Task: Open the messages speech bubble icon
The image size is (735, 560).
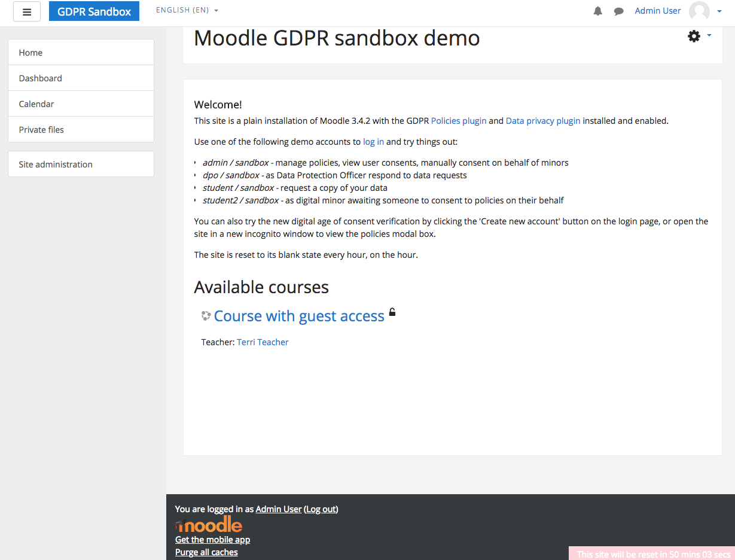Action: [x=619, y=11]
